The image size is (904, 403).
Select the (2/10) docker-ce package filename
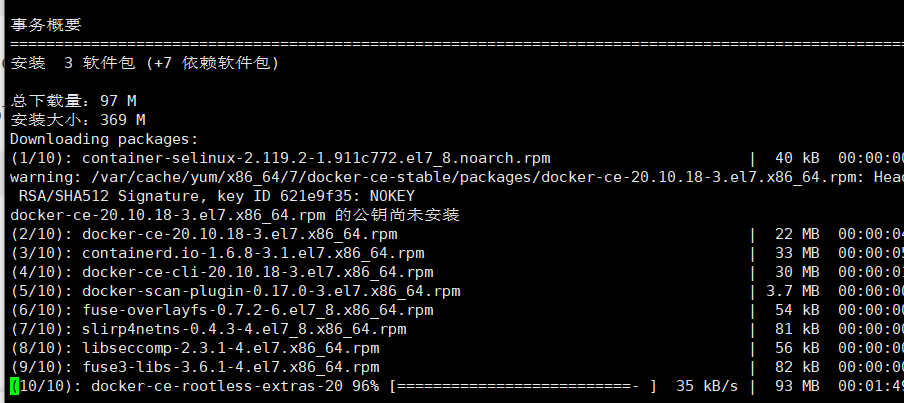240,234
